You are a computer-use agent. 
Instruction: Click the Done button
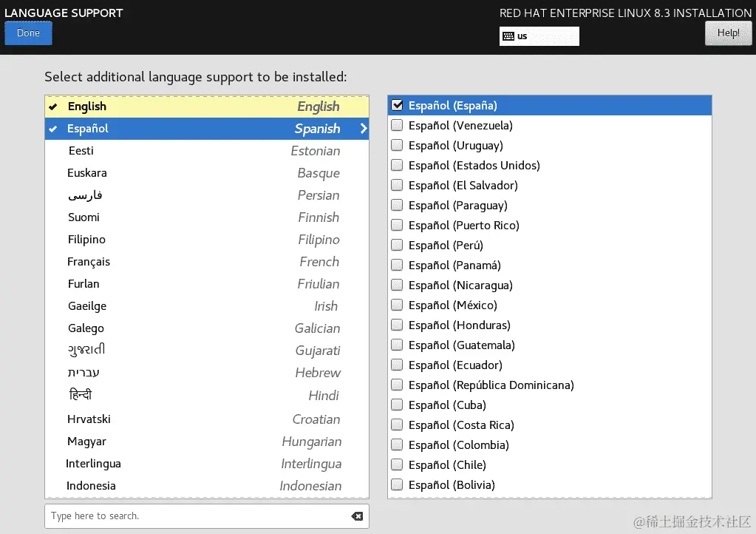(x=28, y=33)
